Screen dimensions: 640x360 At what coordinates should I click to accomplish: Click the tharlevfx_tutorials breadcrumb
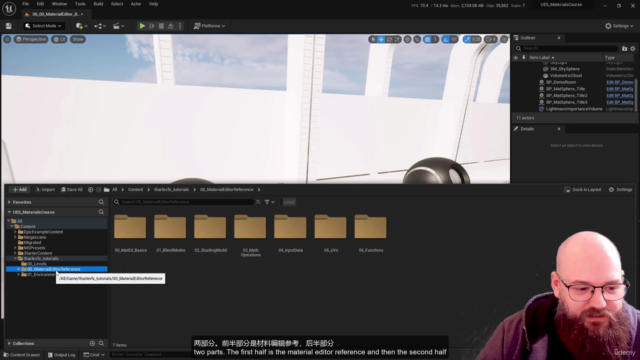(171, 190)
